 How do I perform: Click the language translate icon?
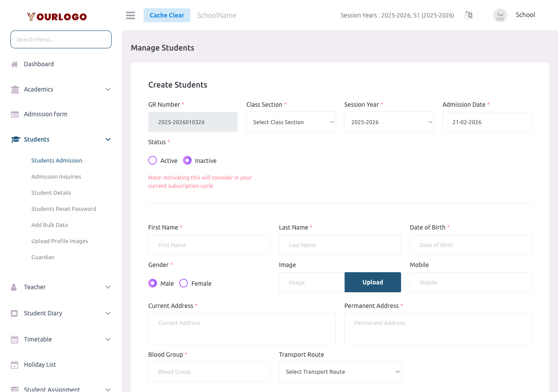469,15
